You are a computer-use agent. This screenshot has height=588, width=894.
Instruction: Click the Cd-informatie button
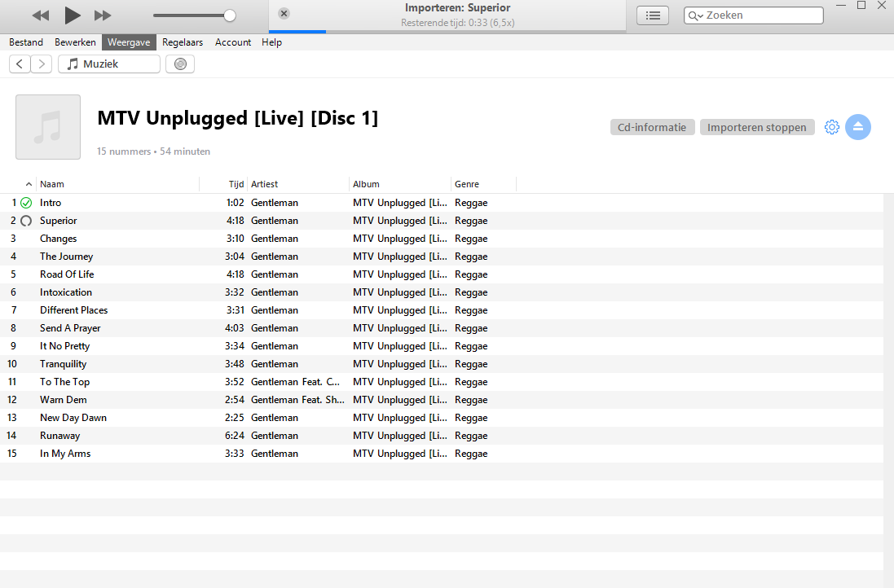[652, 127]
